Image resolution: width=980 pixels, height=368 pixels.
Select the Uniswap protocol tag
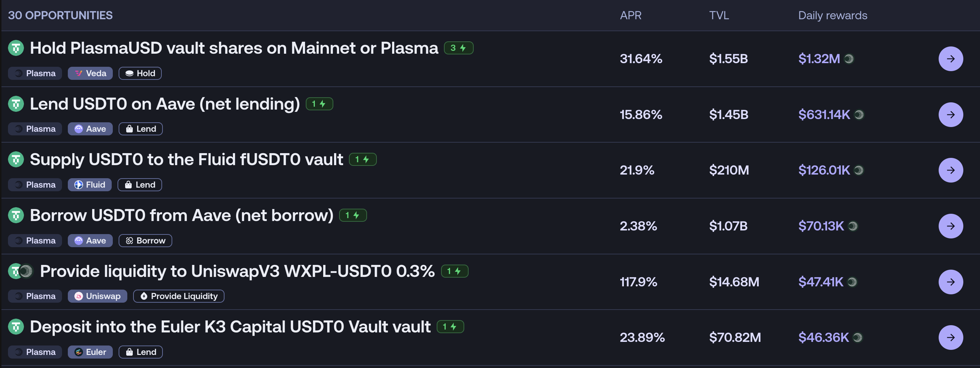[98, 296]
